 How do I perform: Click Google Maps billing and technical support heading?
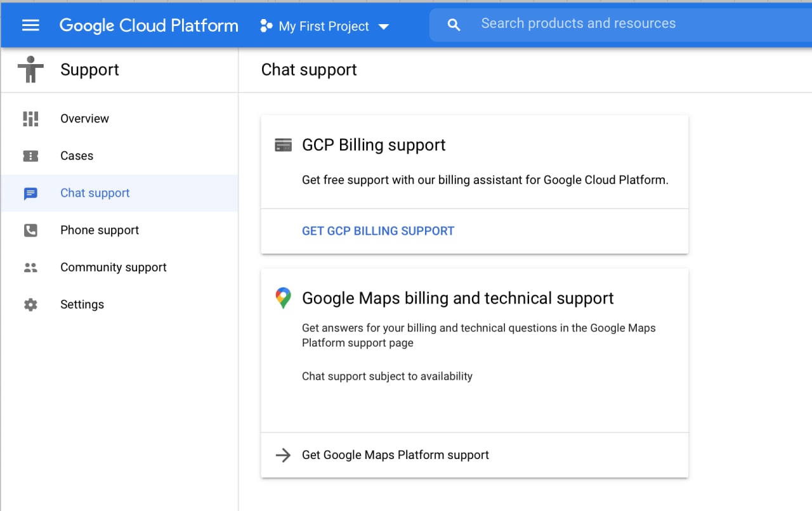[458, 298]
